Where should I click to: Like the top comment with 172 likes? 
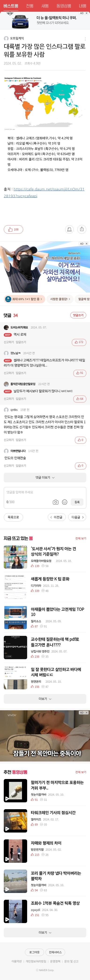coord(79,342)
